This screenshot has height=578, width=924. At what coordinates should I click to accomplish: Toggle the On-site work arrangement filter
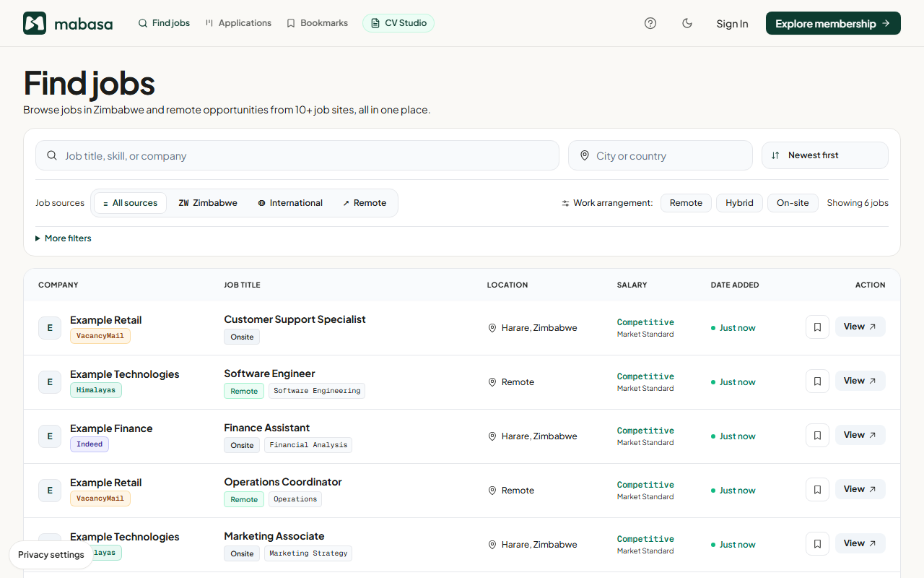click(793, 203)
